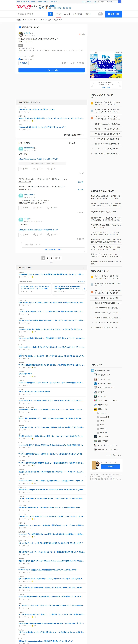
Task: Click the 知恵コレ bookmark icon
Action: pyautogui.click(x=65, y=63)
